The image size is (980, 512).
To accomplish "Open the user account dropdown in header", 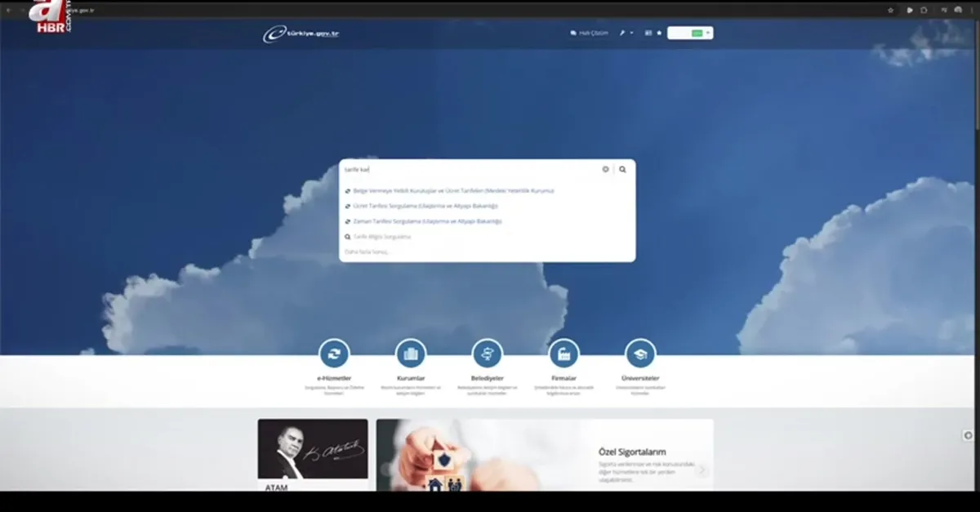I will [x=690, y=33].
